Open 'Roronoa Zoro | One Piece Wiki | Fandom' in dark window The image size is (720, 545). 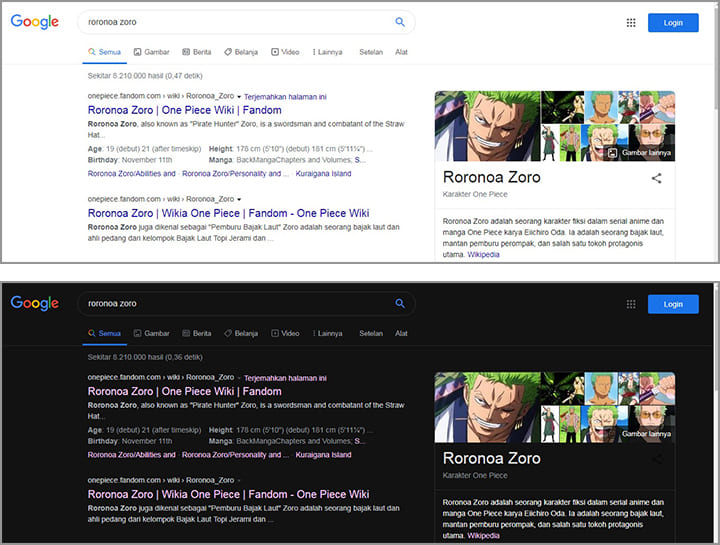pos(185,392)
